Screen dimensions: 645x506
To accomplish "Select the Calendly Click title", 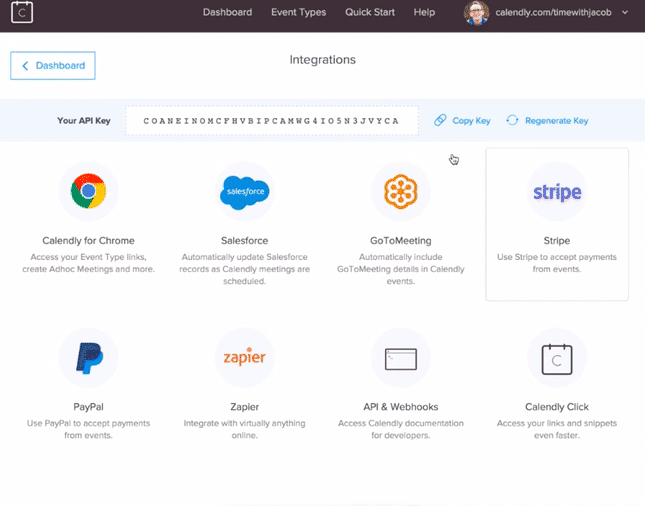I will click(557, 407).
